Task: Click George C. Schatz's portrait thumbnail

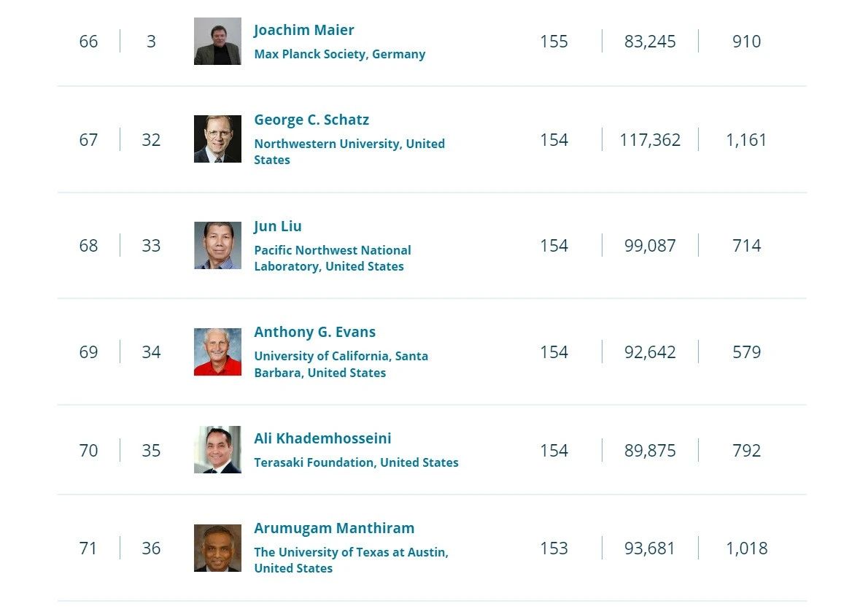Action: pos(217,139)
